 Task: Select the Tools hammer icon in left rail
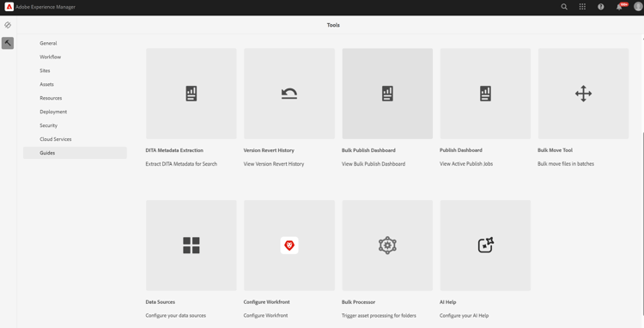pyautogui.click(x=8, y=43)
